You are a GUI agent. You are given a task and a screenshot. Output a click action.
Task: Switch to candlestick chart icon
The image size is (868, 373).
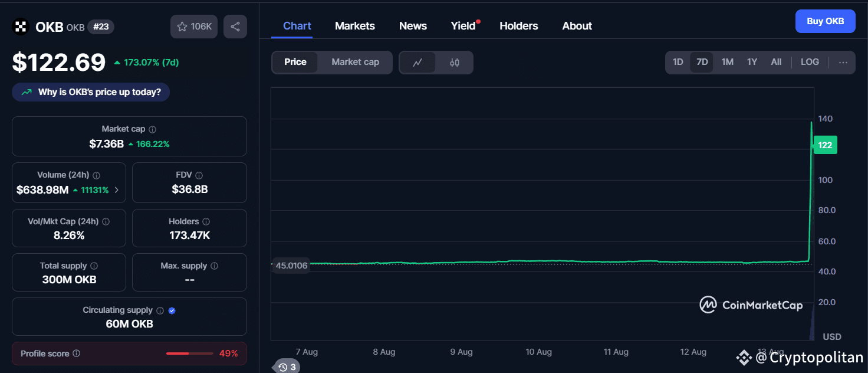[x=455, y=62]
